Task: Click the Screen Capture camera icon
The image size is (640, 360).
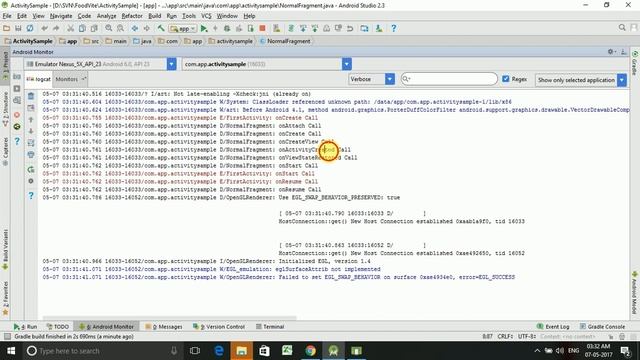Action: [x=17, y=77]
